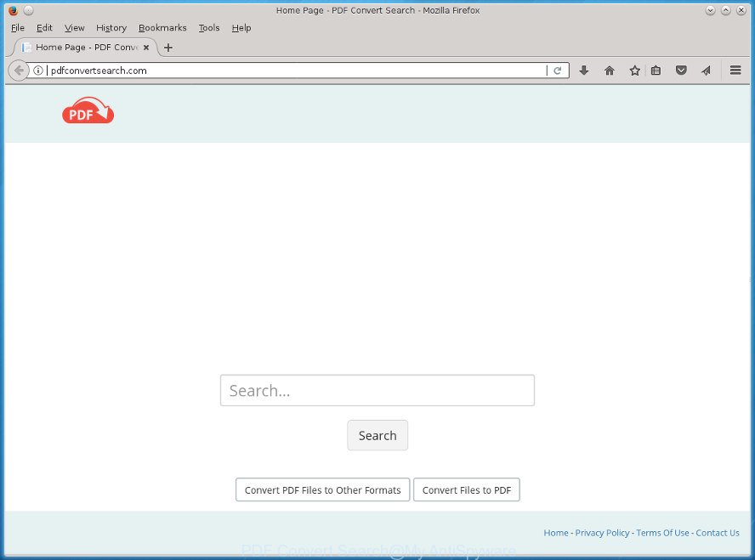The height and width of the screenshot is (560, 755).
Task: Open the Terms Of Use link
Action: [x=662, y=533]
